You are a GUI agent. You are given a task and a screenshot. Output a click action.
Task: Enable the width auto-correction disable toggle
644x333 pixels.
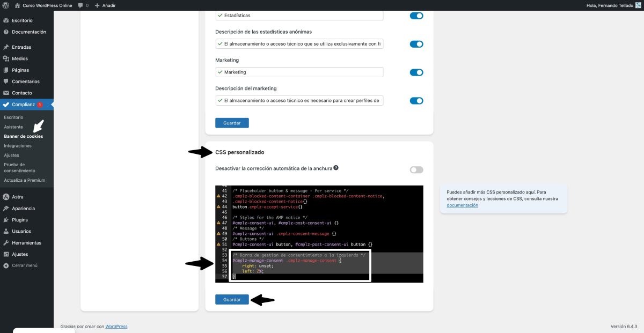pos(416,169)
